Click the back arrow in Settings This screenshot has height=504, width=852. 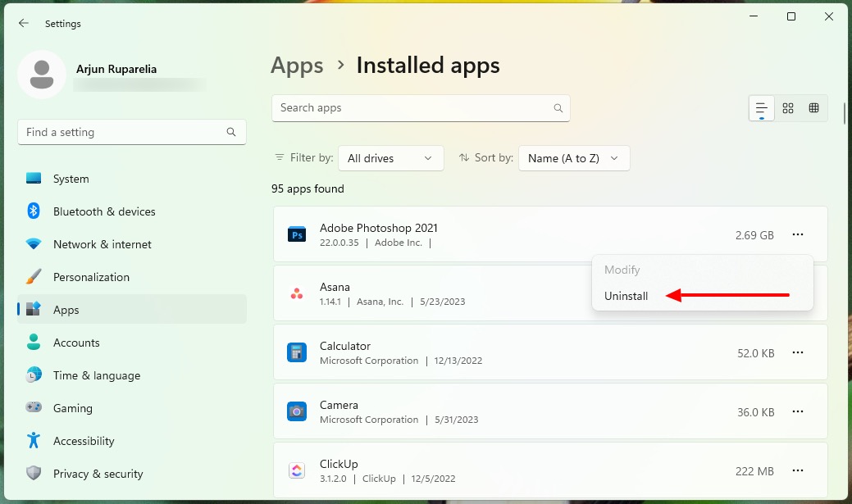point(23,23)
